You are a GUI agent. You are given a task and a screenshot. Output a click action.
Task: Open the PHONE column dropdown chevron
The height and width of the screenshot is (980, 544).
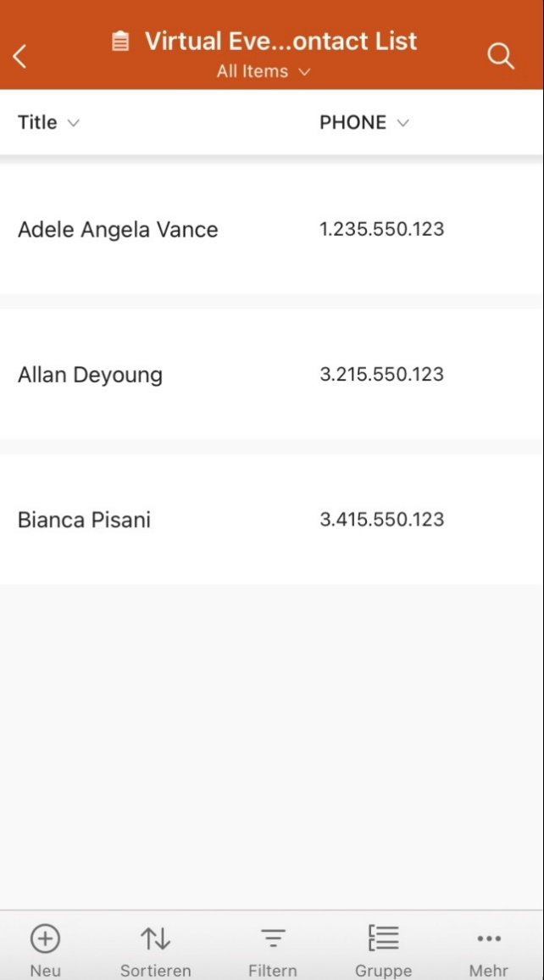click(x=402, y=123)
